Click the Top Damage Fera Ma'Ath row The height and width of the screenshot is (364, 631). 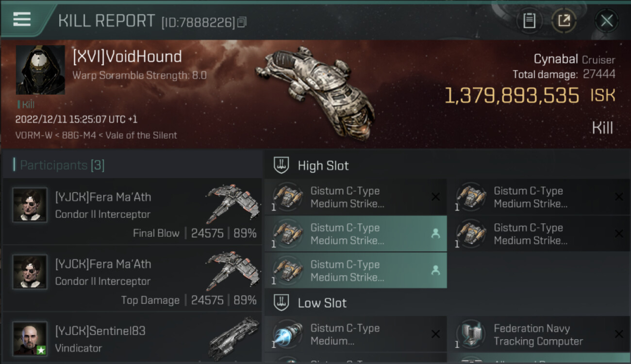click(132, 279)
